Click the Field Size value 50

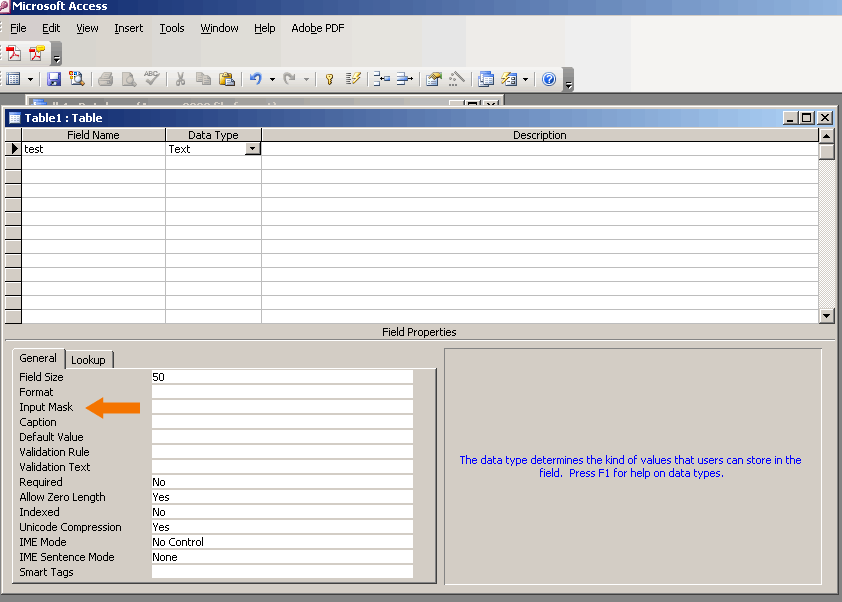[x=282, y=377]
